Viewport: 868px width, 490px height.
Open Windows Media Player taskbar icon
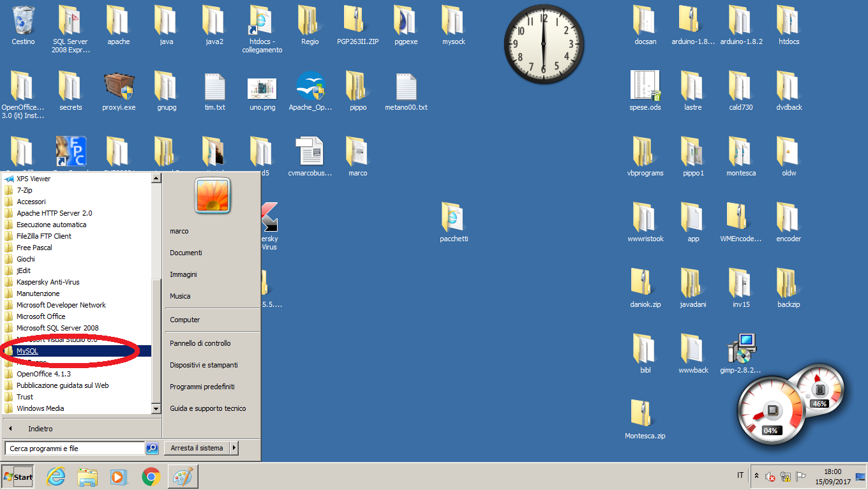118,477
